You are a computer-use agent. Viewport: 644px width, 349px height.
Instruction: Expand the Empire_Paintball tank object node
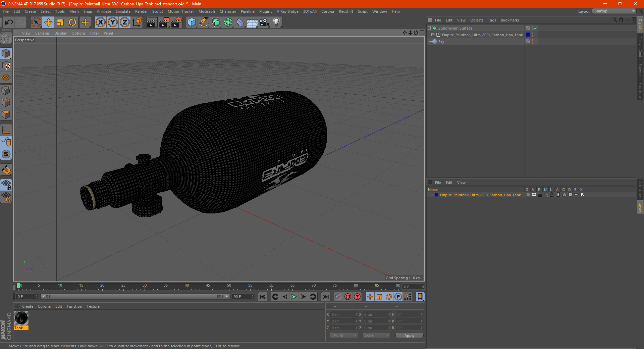point(433,35)
